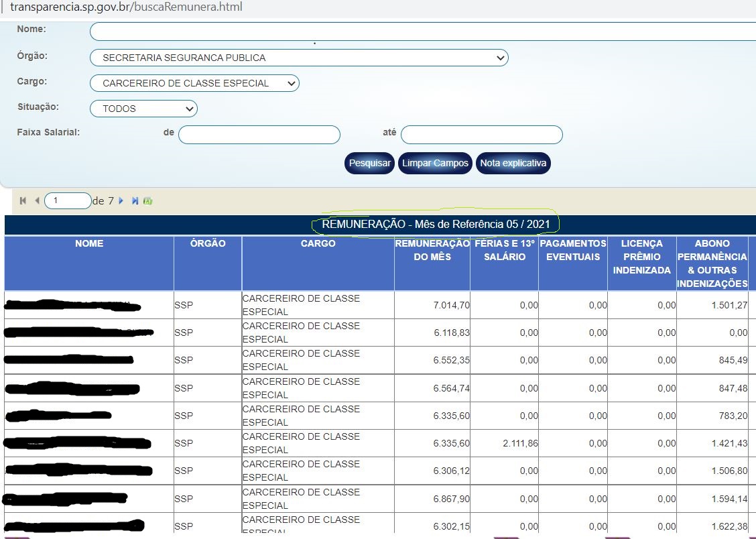756x539 pixels.
Task: Click the browser address bar URL
Action: point(126,7)
